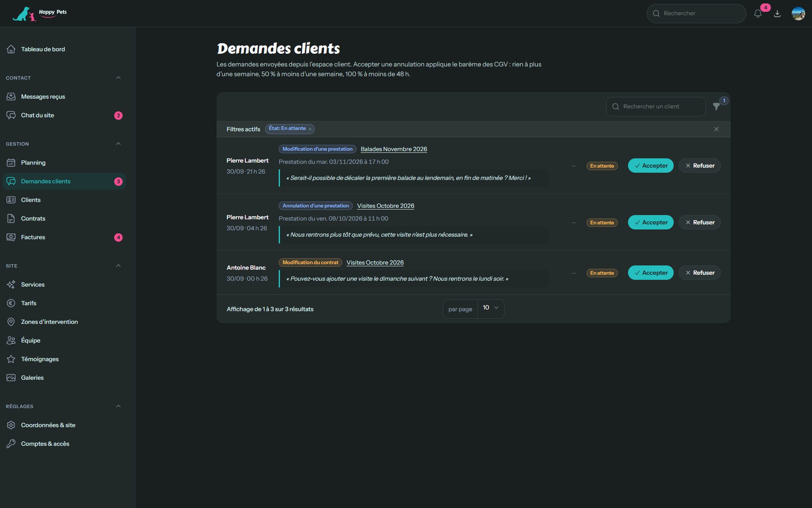
Task: Collapse the SITE section
Action: pyautogui.click(x=118, y=266)
